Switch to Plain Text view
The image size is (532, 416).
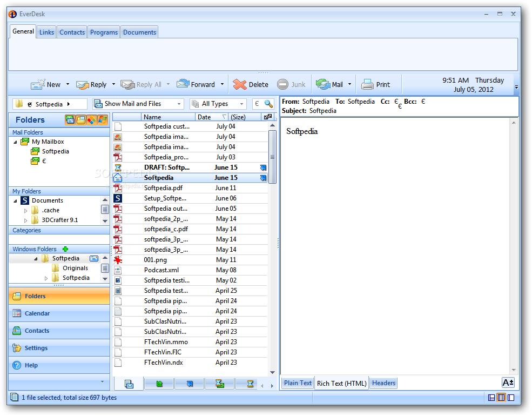pyautogui.click(x=298, y=383)
